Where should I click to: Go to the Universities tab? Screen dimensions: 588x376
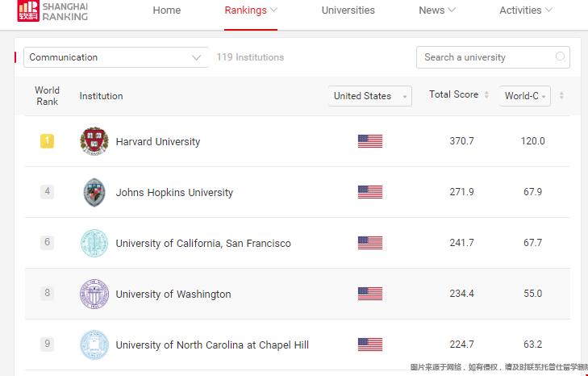(348, 10)
